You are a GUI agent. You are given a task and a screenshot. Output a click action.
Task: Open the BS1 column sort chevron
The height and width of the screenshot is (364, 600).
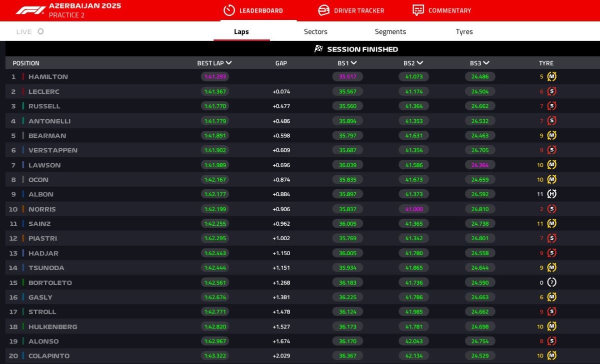click(354, 63)
